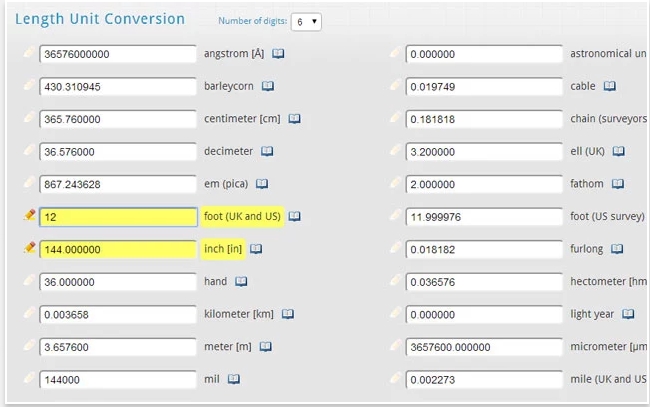650x407 pixels.
Task: Open the book icon next to fathom
Action: pos(617,184)
